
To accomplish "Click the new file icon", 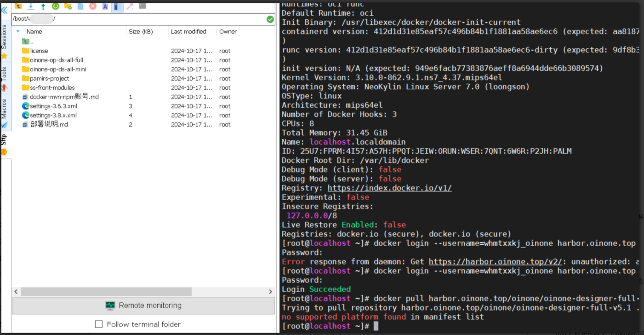I will click(x=80, y=6).
